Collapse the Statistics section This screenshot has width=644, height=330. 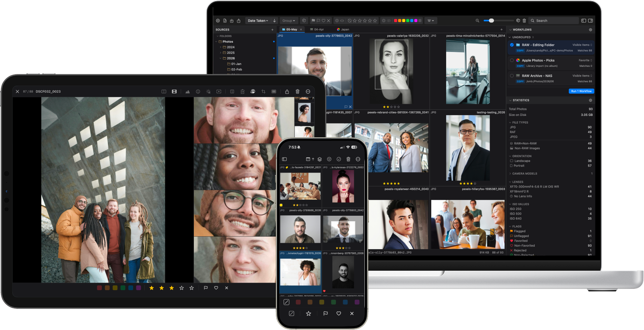(x=510, y=100)
